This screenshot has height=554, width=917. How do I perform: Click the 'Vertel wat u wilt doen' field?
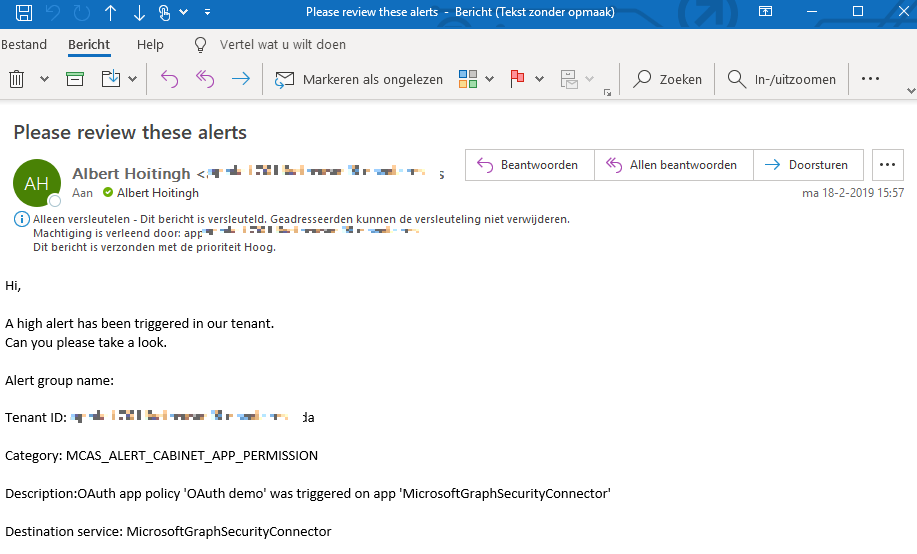[282, 45]
